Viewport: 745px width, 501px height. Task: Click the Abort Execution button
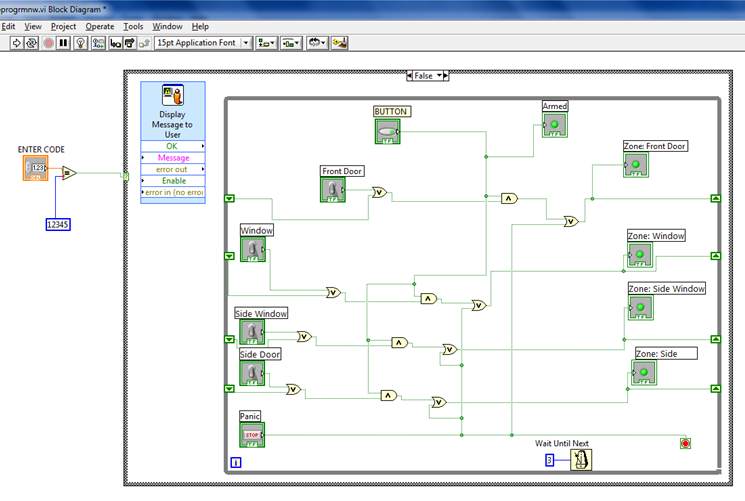[x=48, y=43]
